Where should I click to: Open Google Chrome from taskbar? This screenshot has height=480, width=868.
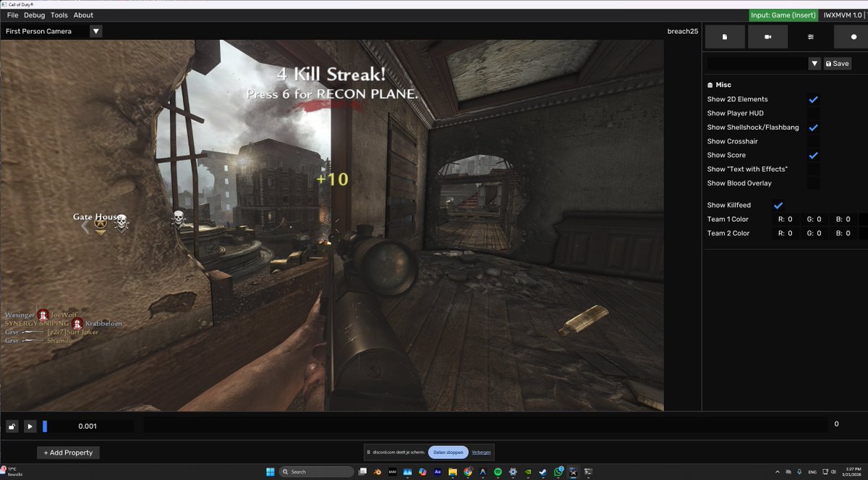[x=468, y=472]
